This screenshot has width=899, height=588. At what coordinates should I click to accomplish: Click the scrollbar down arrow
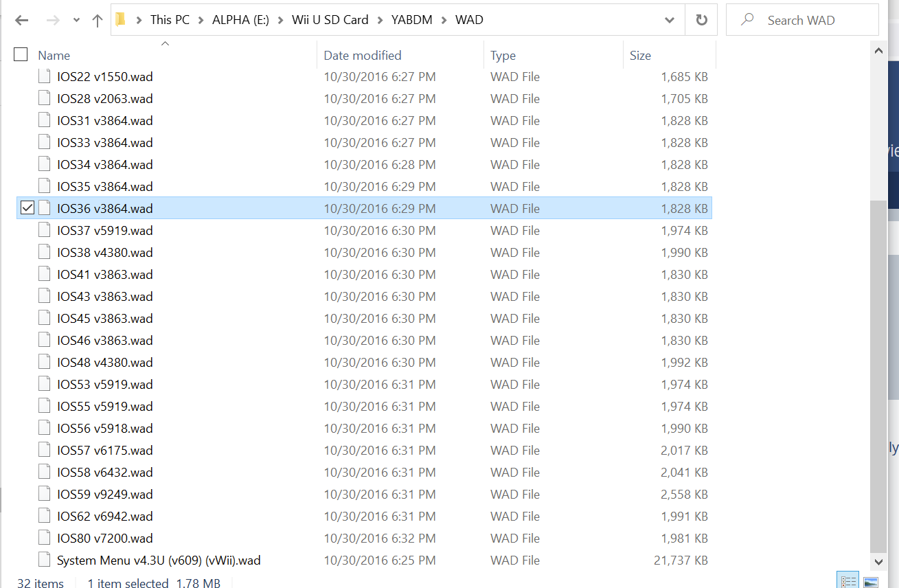(x=878, y=561)
